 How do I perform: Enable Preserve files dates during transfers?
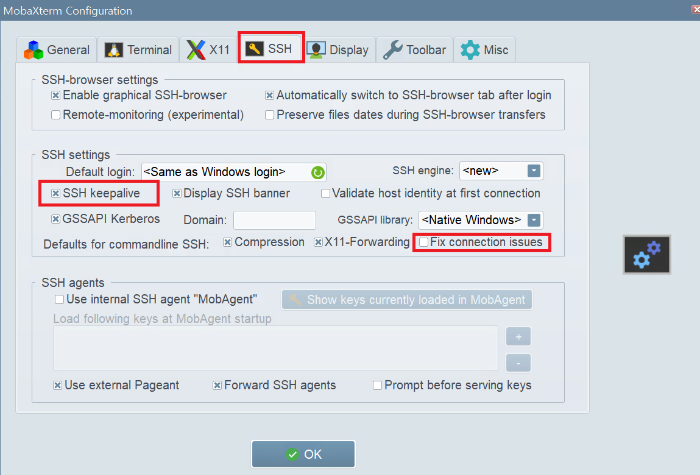click(269, 115)
